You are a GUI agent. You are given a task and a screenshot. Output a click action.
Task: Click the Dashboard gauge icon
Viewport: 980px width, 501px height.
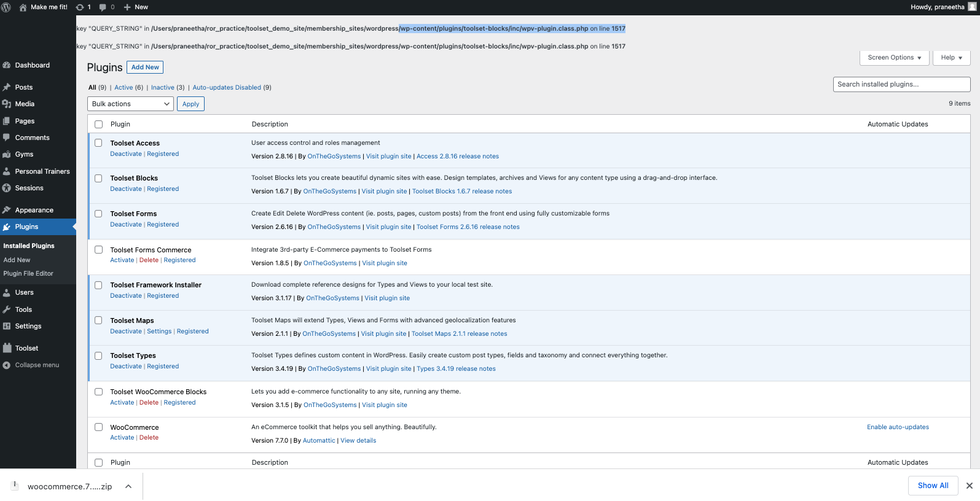(x=7, y=65)
